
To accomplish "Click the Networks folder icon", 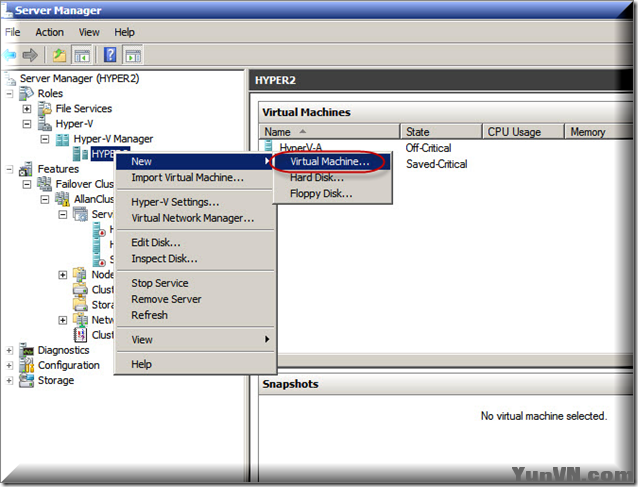I will coord(80,320).
